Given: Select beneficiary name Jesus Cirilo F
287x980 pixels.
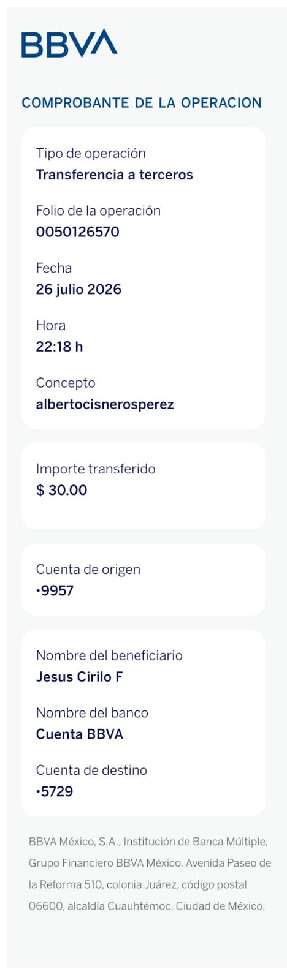Looking at the screenshot, I should [x=80, y=677].
